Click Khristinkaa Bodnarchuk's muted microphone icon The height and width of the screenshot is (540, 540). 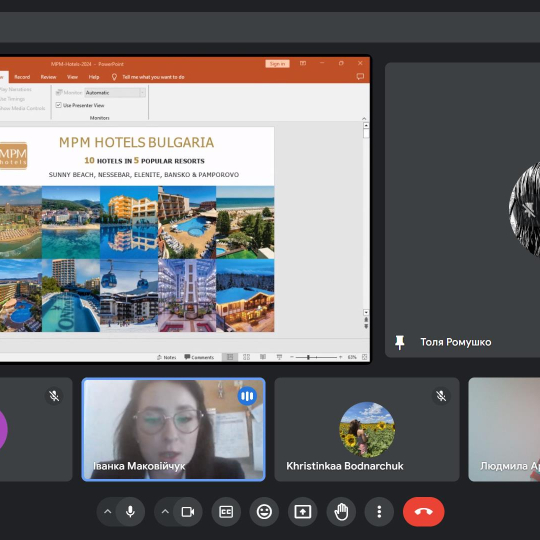pos(441,396)
